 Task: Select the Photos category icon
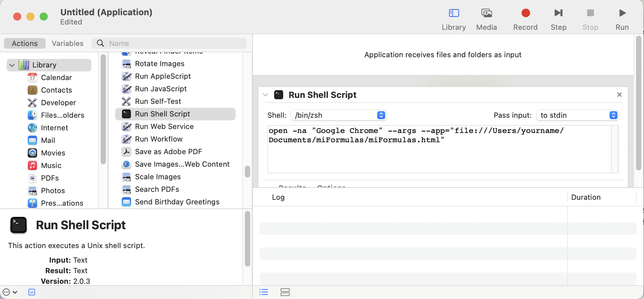pyautogui.click(x=32, y=191)
